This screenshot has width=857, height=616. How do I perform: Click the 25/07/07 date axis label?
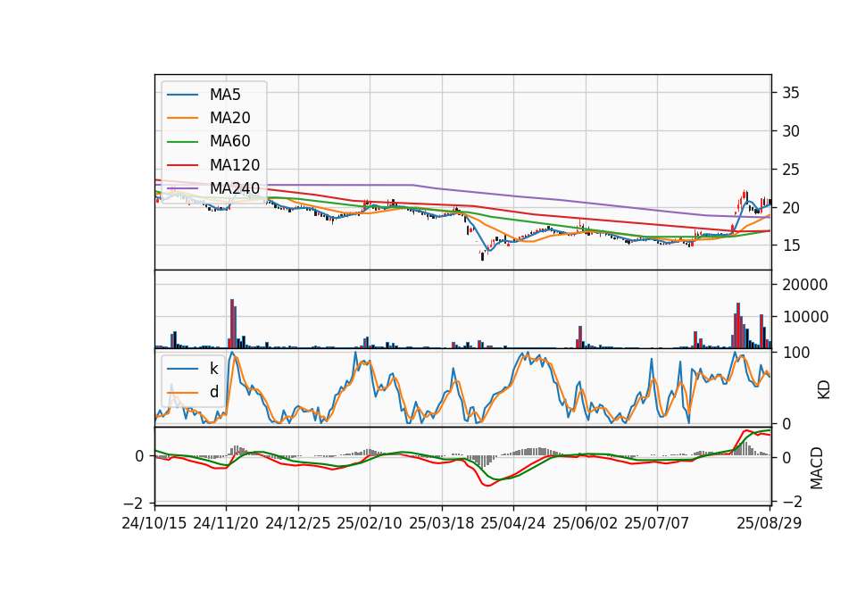point(656,523)
